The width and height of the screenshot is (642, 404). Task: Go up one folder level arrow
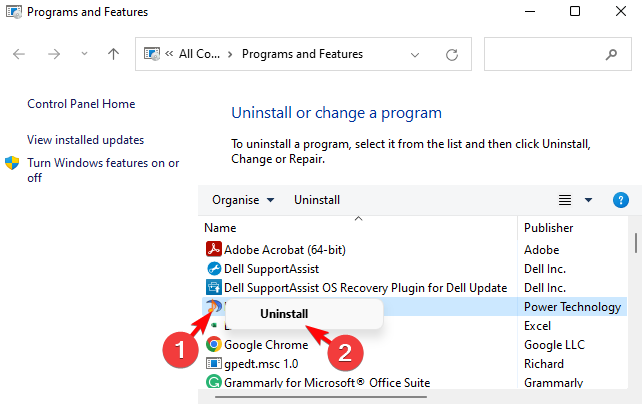pos(113,54)
